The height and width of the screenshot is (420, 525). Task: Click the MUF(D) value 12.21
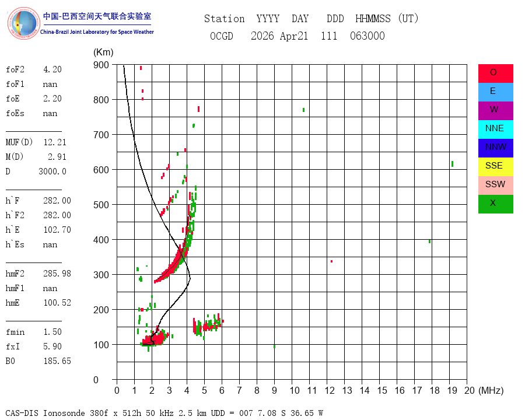click(55, 142)
